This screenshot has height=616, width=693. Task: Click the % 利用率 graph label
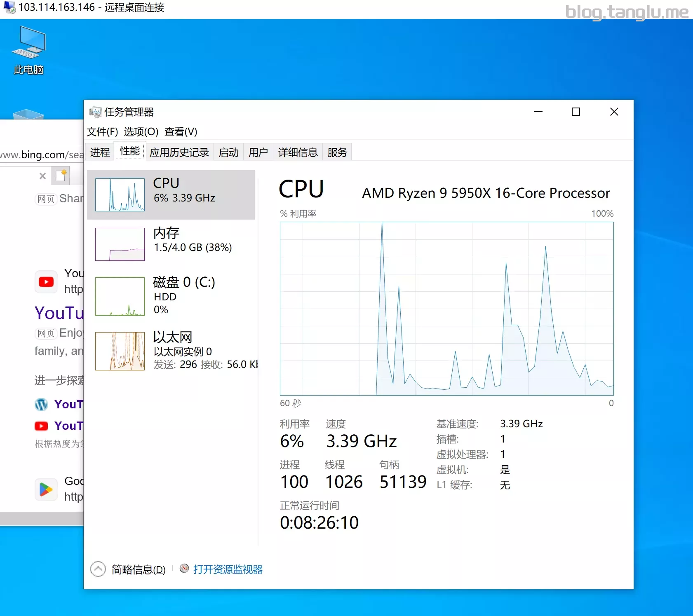pos(298,214)
